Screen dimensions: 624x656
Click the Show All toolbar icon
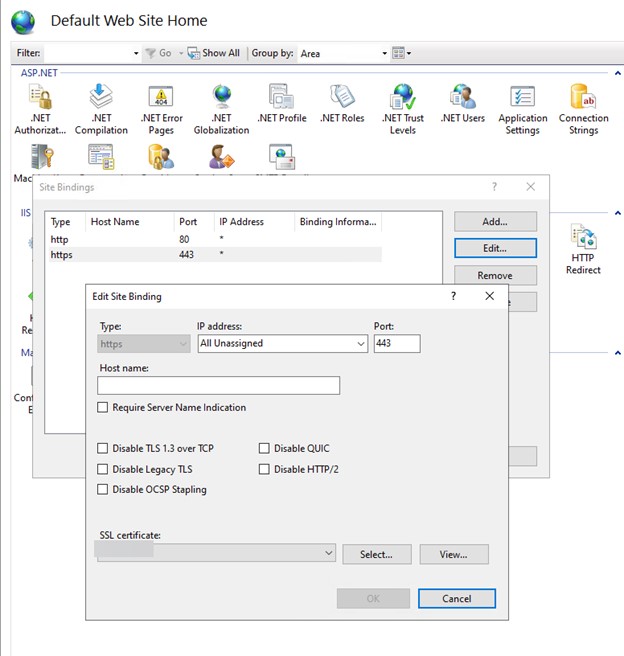193,53
